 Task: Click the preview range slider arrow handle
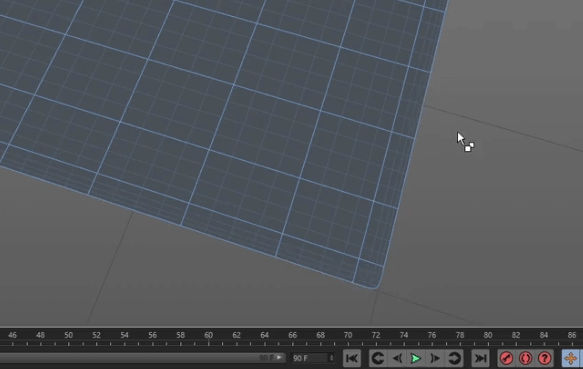coord(280,358)
